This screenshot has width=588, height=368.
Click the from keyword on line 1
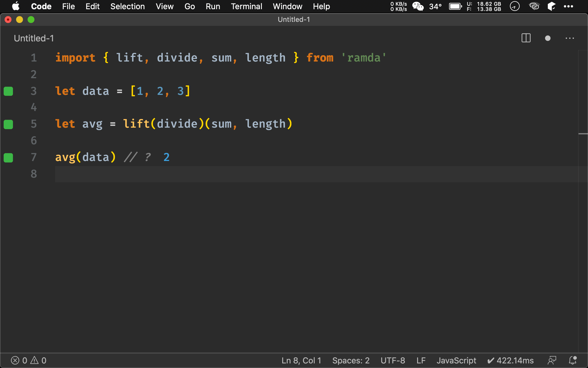coord(320,58)
